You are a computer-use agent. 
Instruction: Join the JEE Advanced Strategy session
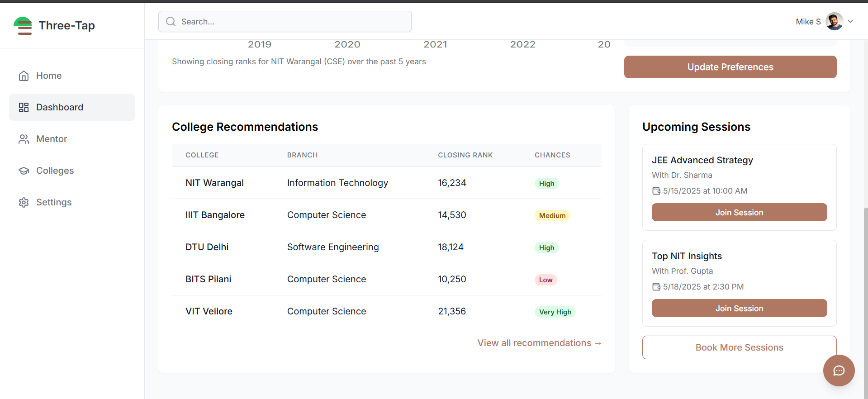coord(739,212)
